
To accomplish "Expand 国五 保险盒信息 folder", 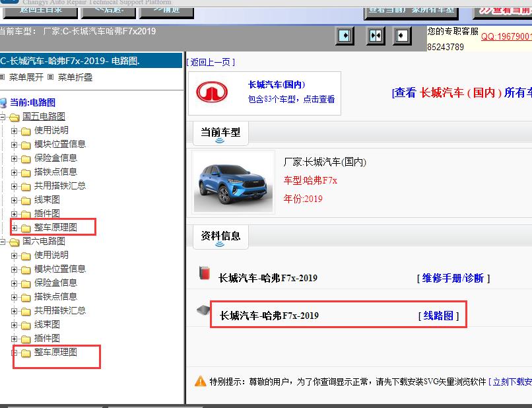I will (15, 158).
